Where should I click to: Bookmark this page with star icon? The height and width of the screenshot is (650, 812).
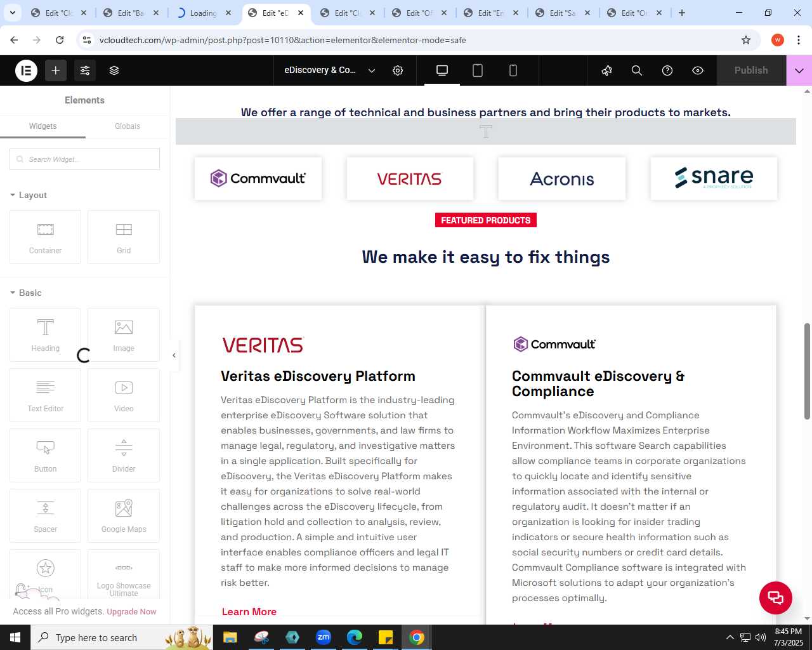746,40
